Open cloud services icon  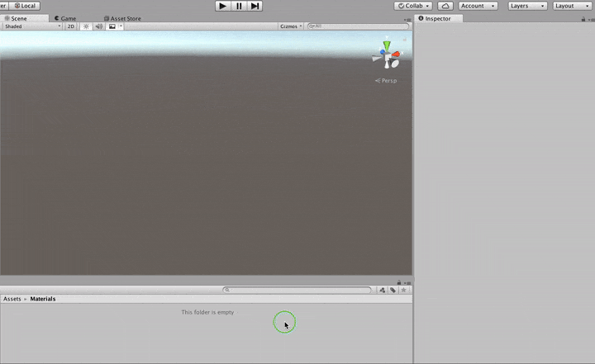[x=445, y=6]
